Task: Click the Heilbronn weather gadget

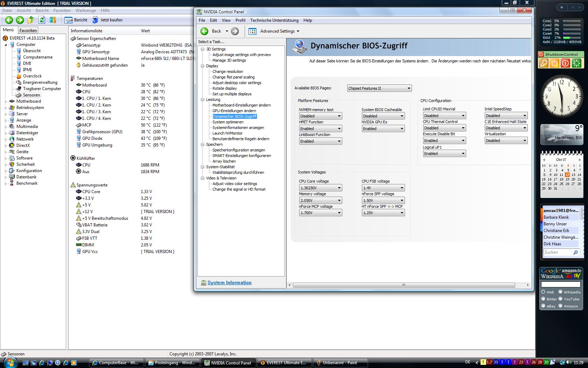Action: click(561, 135)
